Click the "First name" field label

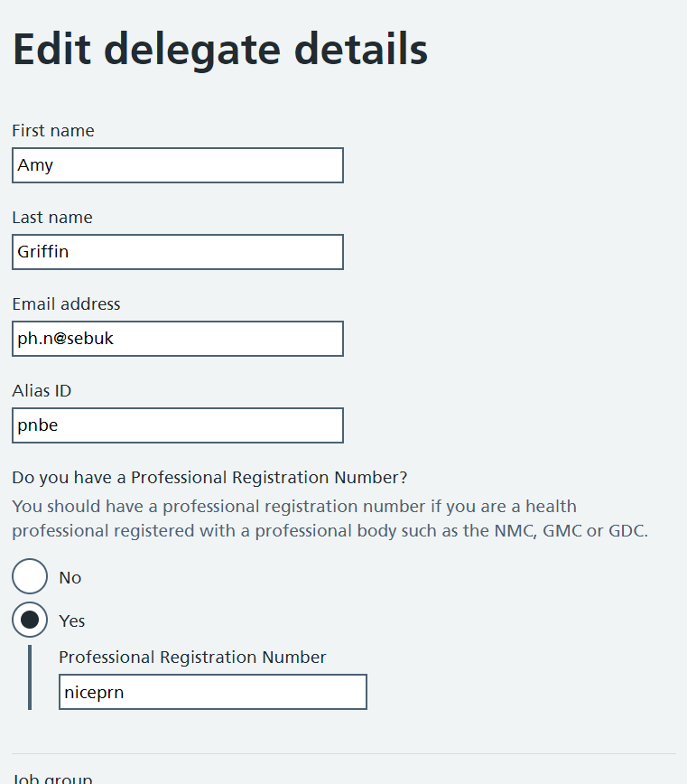click(53, 131)
